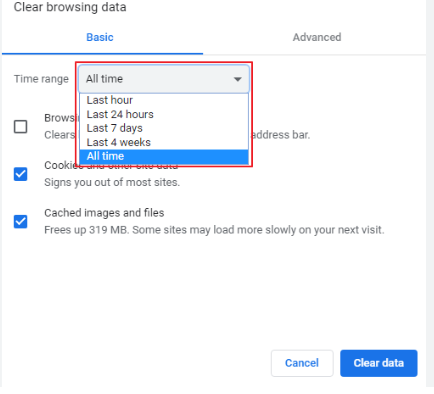Uncheck Cached images and files checkbox
Screen dimensions: 434x394
(20, 221)
